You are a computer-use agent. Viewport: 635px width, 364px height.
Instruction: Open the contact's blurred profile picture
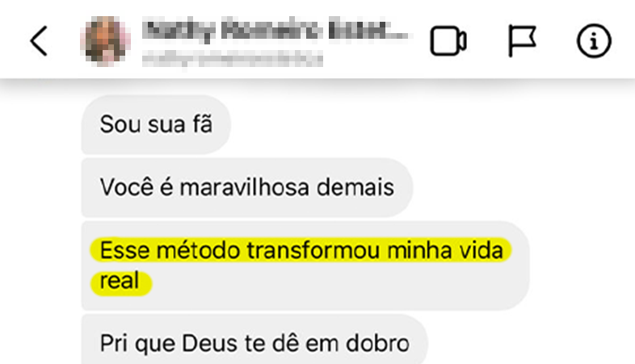[x=105, y=41]
